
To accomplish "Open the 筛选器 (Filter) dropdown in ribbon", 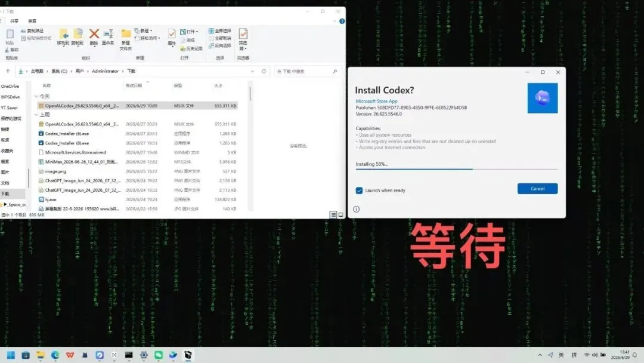I will coord(243,39).
